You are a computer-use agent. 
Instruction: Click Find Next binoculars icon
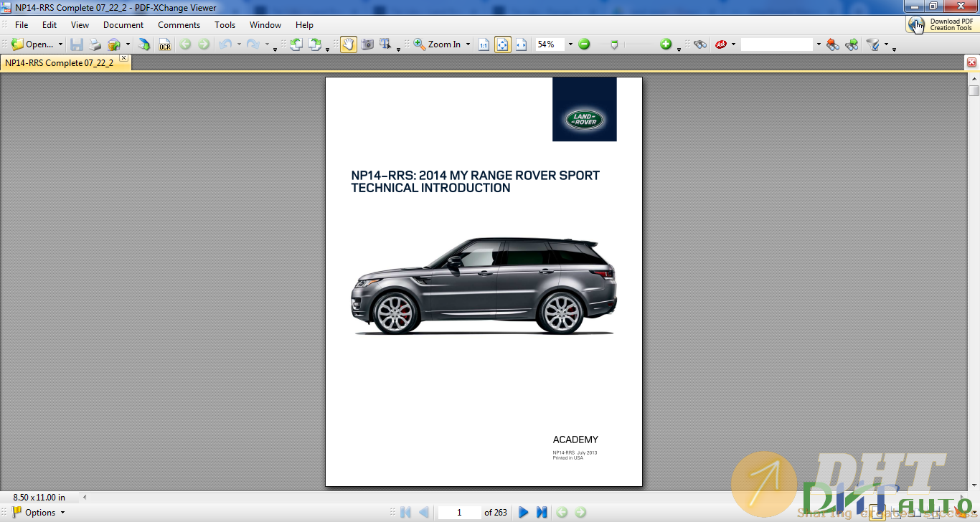(852, 44)
